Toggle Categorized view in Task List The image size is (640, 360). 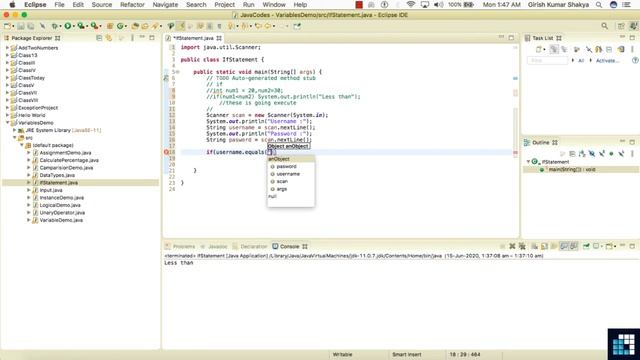(554, 49)
